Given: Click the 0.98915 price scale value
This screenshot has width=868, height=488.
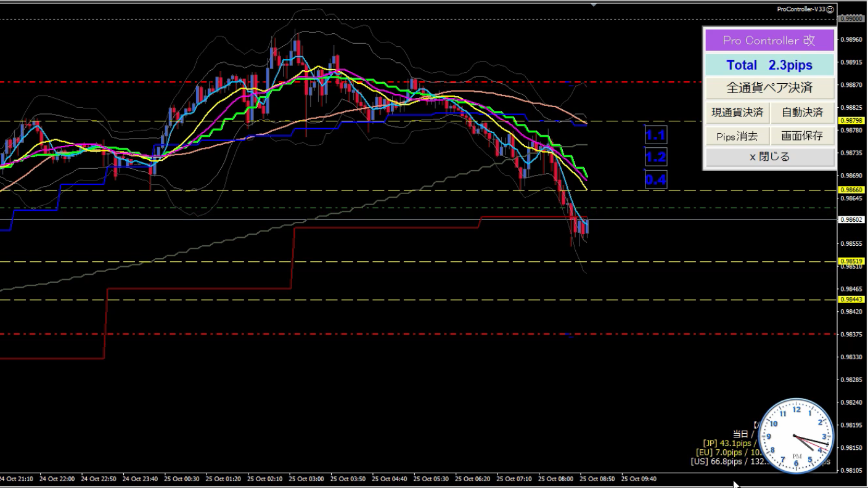Looking at the screenshot, I should [x=851, y=62].
